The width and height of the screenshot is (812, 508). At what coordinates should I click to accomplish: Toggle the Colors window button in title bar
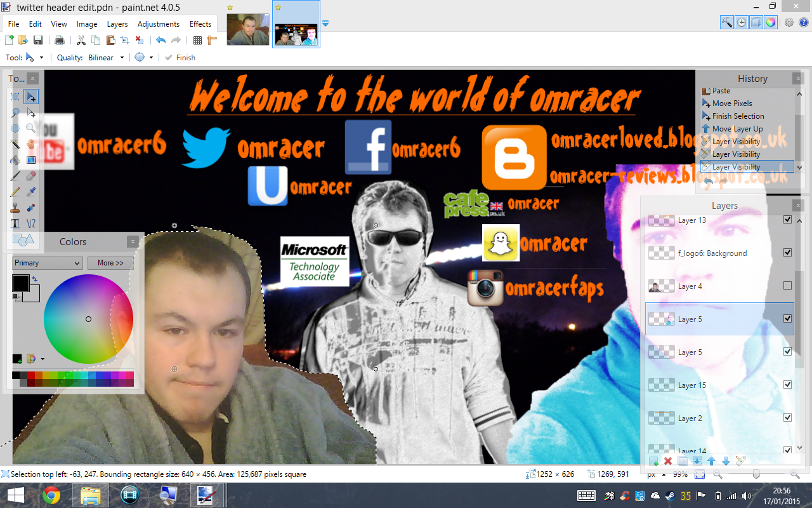(x=771, y=22)
